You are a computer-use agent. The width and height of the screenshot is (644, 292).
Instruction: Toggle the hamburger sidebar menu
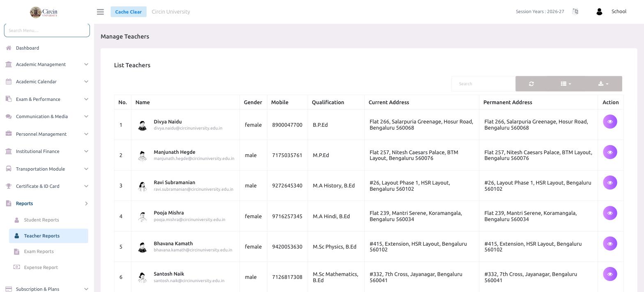tap(100, 12)
